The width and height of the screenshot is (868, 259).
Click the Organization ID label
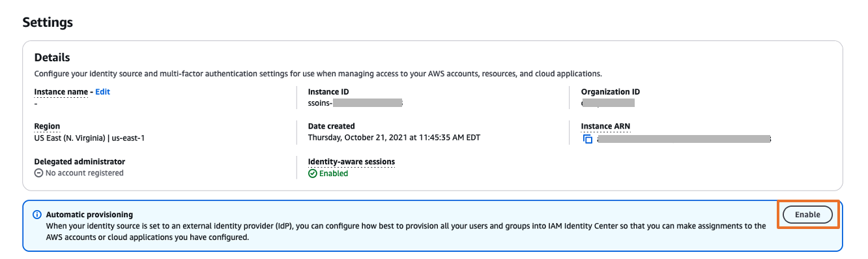(x=611, y=92)
